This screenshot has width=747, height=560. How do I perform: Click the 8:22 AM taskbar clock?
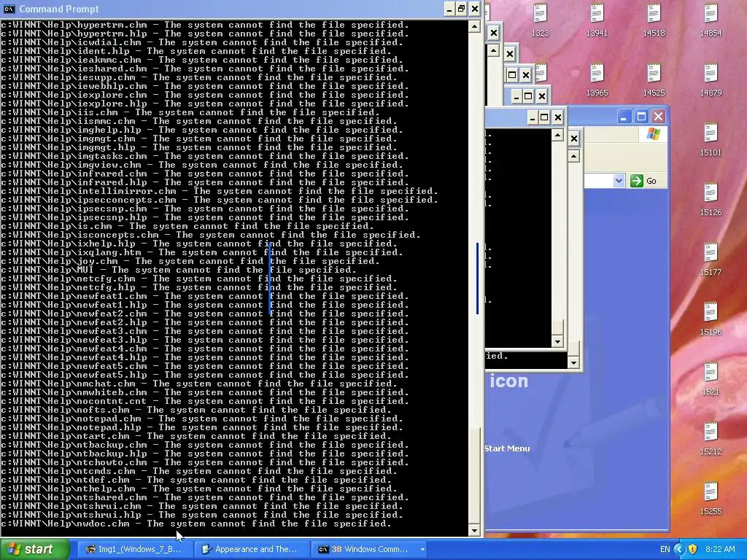[720, 549]
